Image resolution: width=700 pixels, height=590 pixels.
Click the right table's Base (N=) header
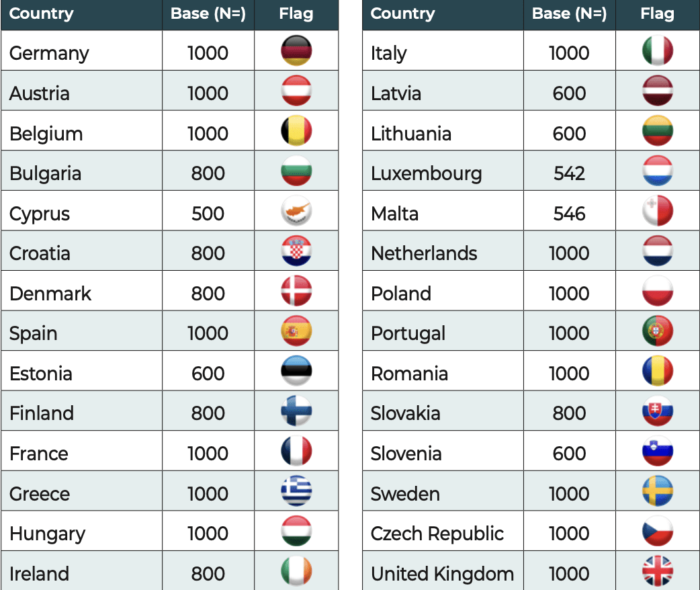[x=569, y=14]
